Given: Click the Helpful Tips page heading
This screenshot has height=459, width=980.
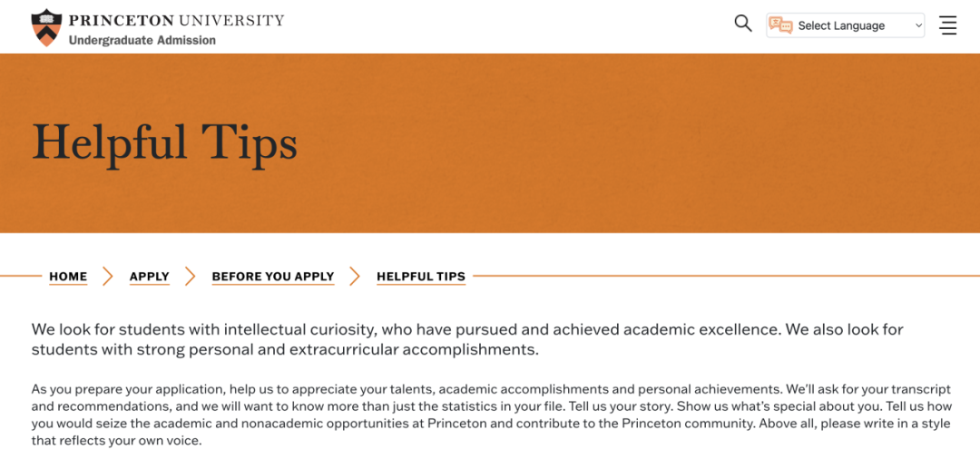Looking at the screenshot, I should pyautogui.click(x=164, y=143).
